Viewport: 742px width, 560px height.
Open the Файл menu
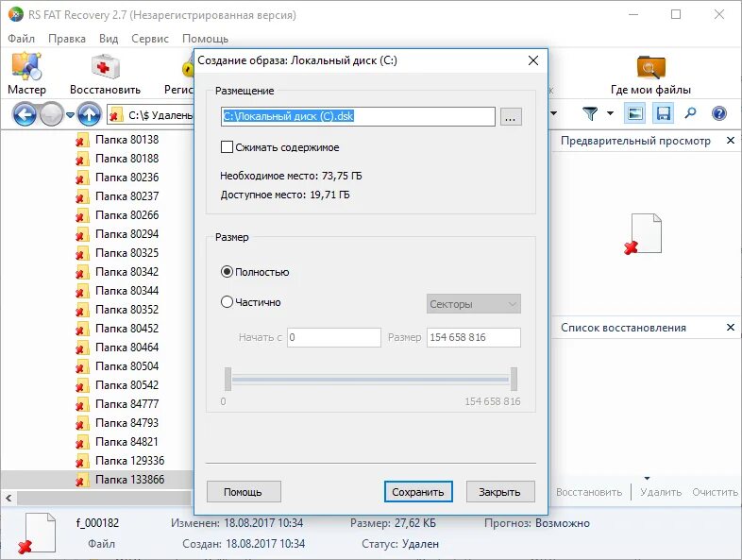(x=22, y=39)
